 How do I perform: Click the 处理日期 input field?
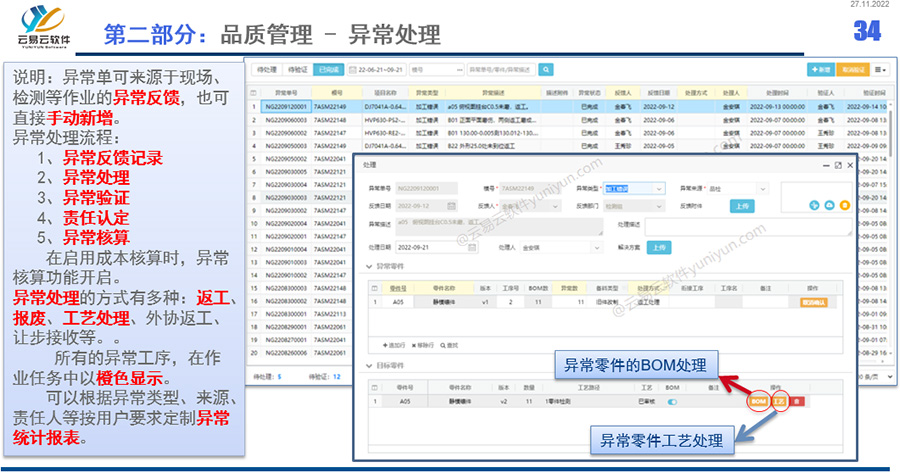click(436, 247)
